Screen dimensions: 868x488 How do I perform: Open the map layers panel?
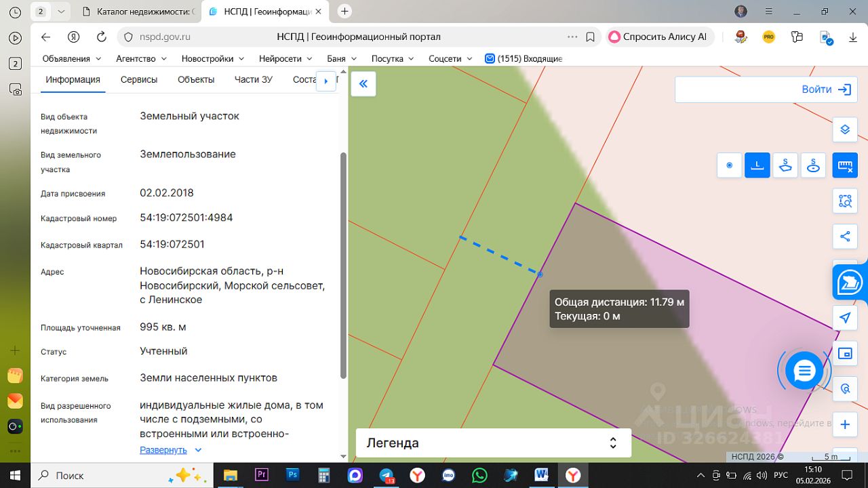coord(845,129)
